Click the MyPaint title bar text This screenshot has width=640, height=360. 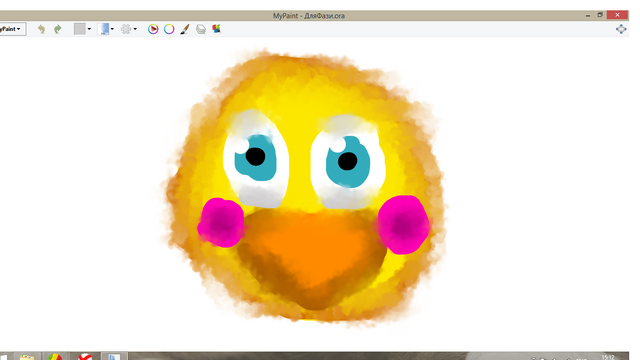click(309, 16)
